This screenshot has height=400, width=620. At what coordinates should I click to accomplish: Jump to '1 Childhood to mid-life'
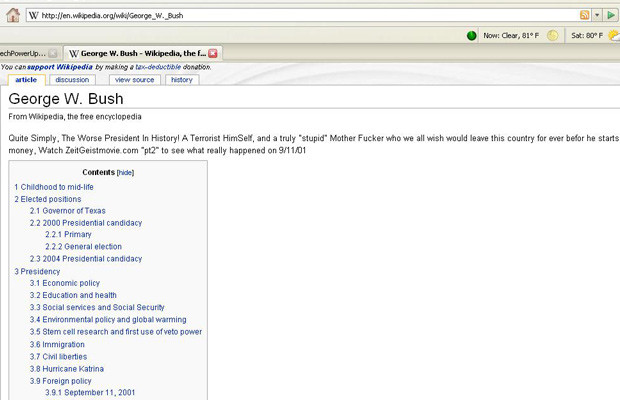(54, 187)
